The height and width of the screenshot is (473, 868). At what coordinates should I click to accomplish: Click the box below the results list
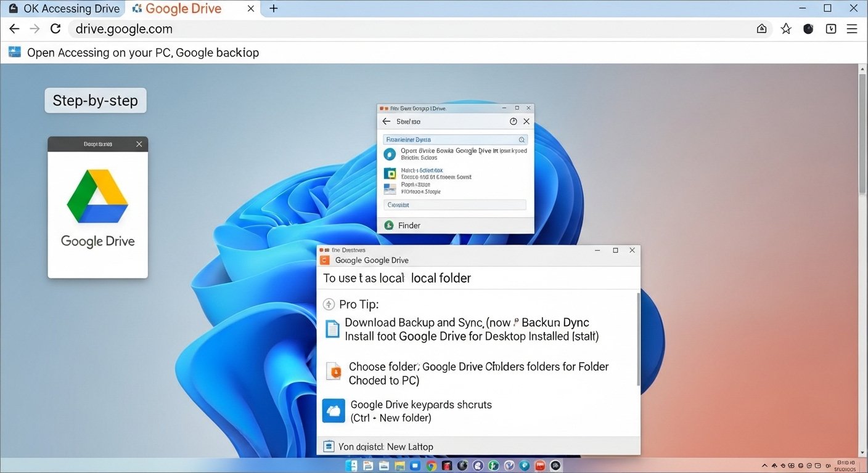455,205
